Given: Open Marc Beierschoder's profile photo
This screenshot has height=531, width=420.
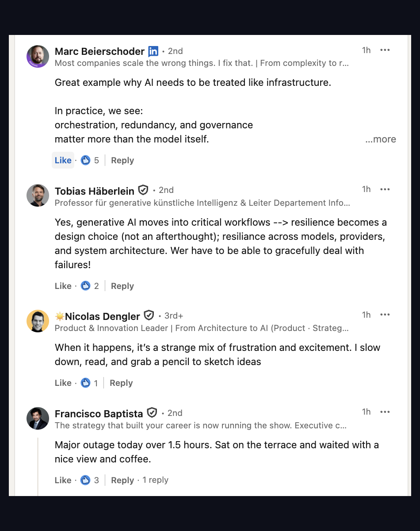Looking at the screenshot, I should pyautogui.click(x=38, y=56).
